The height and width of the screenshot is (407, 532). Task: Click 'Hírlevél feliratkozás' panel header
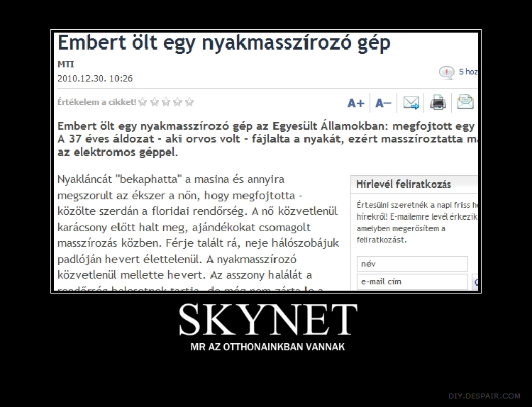pos(414,184)
